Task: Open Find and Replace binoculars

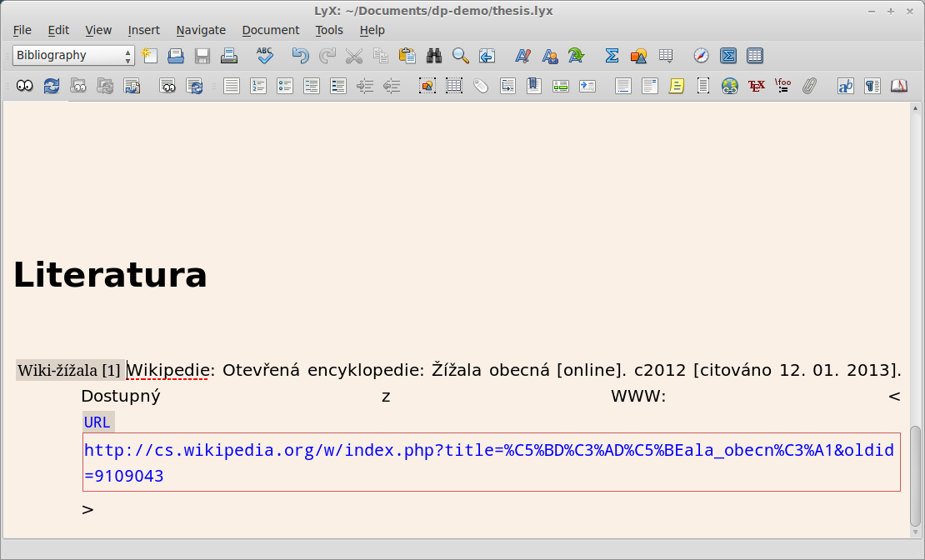Action: 434,56
